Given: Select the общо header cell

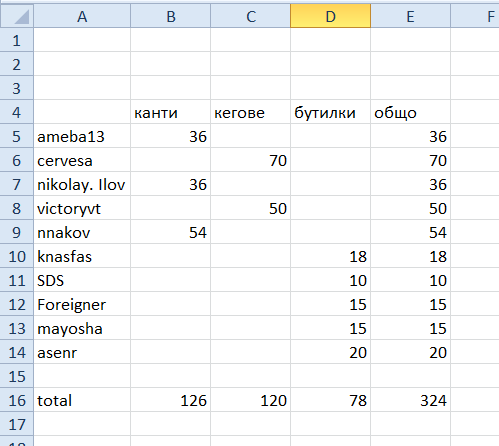Looking at the screenshot, I should click(411, 112).
